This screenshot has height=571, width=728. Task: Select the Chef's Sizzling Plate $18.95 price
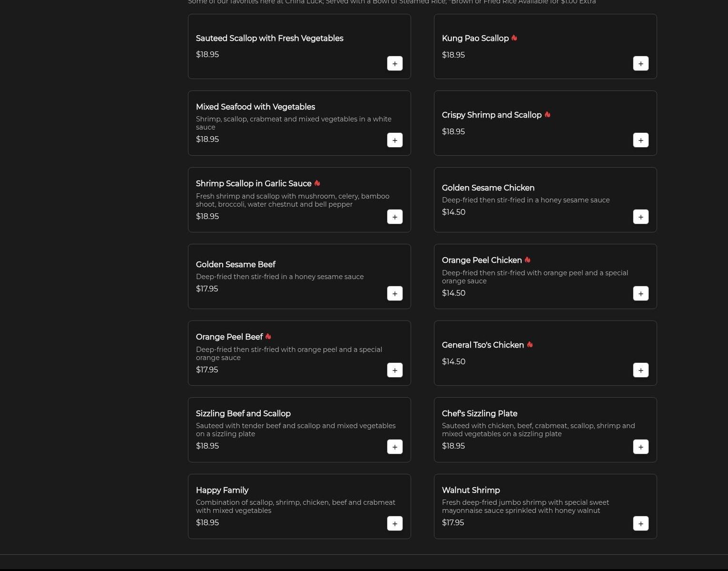(x=453, y=446)
